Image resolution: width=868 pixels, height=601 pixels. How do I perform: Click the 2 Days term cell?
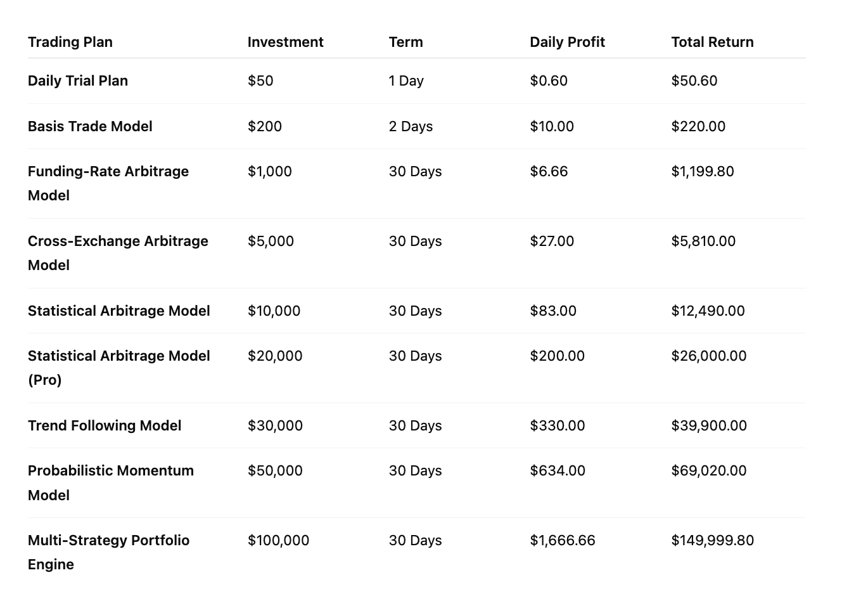[x=411, y=126]
